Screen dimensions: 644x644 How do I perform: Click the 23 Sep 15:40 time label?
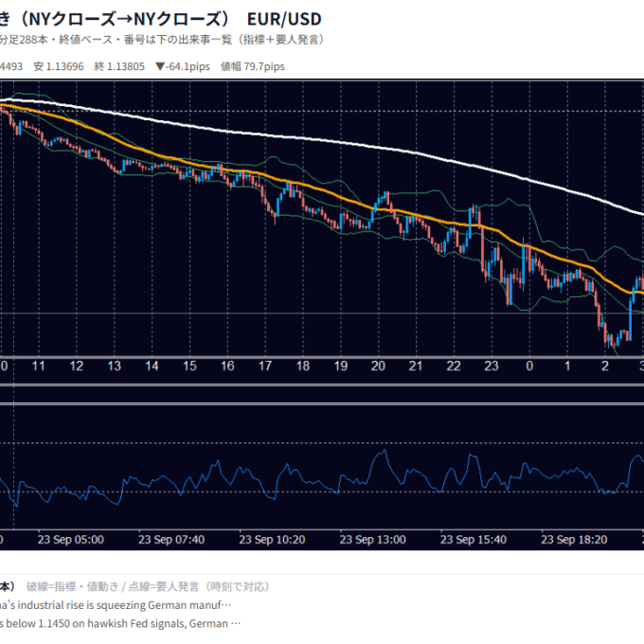pyautogui.click(x=474, y=539)
